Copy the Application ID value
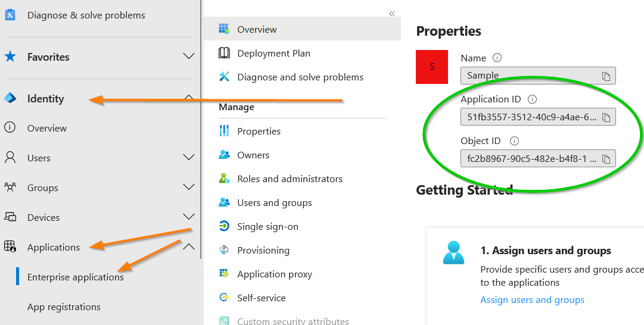Screen dimensions: 644x325 pyautogui.click(x=606, y=117)
